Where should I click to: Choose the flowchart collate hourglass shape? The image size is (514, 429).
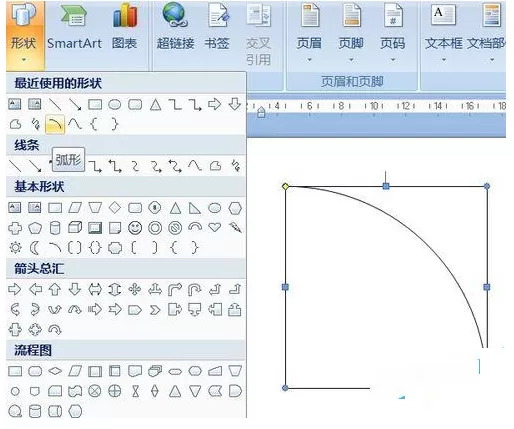135,391
